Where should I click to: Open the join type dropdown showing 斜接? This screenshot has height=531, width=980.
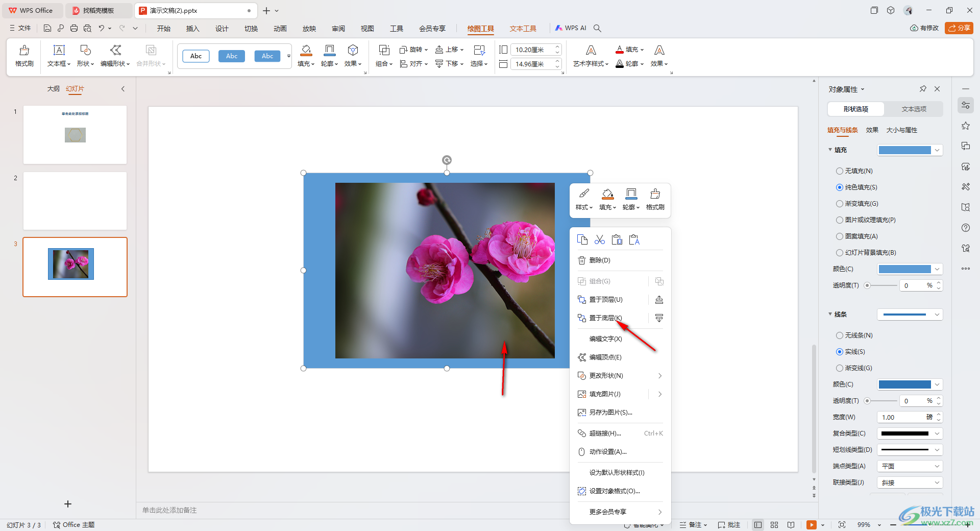pos(910,482)
